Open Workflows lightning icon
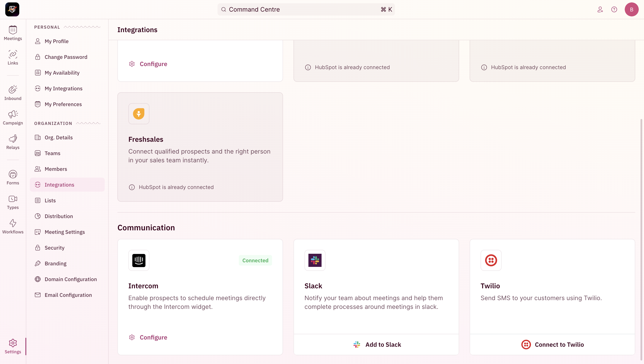Viewport: 644px width, 364px height. [x=13, y=223]
